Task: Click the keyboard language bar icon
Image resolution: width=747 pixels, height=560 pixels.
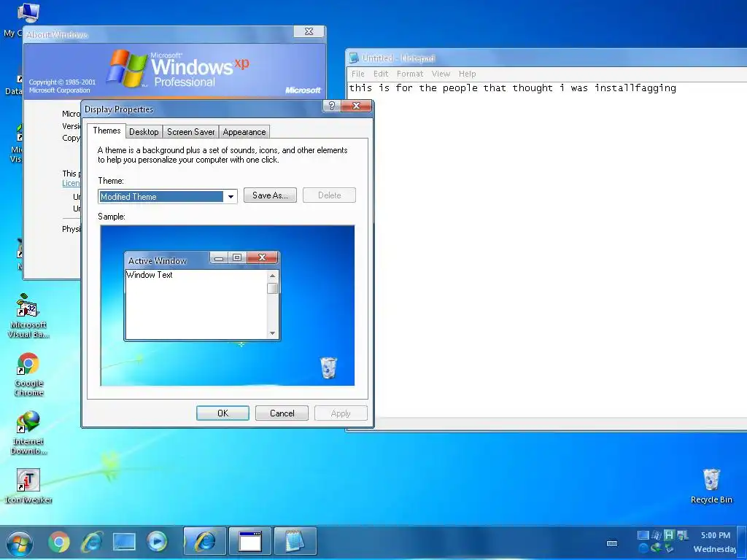Action: click(612, 543)
